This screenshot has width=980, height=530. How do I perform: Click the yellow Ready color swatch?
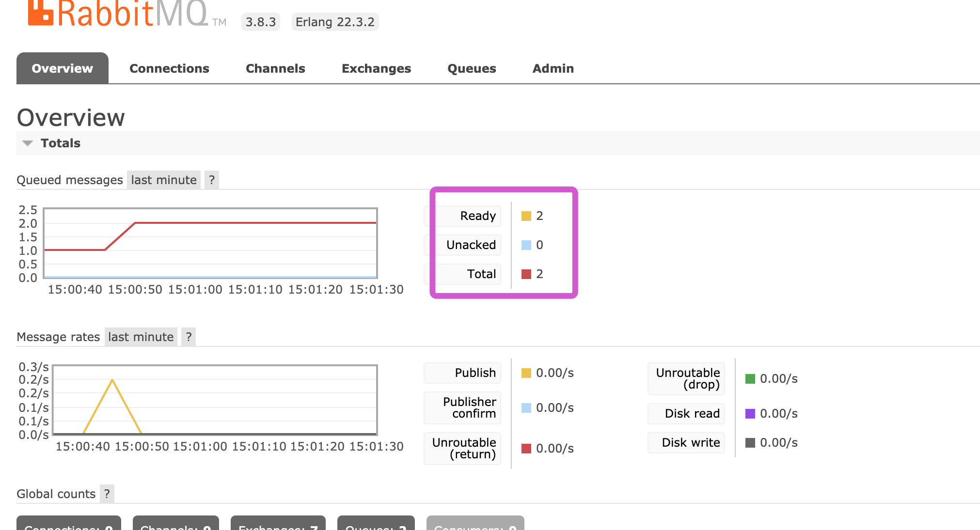coord(526,216)
